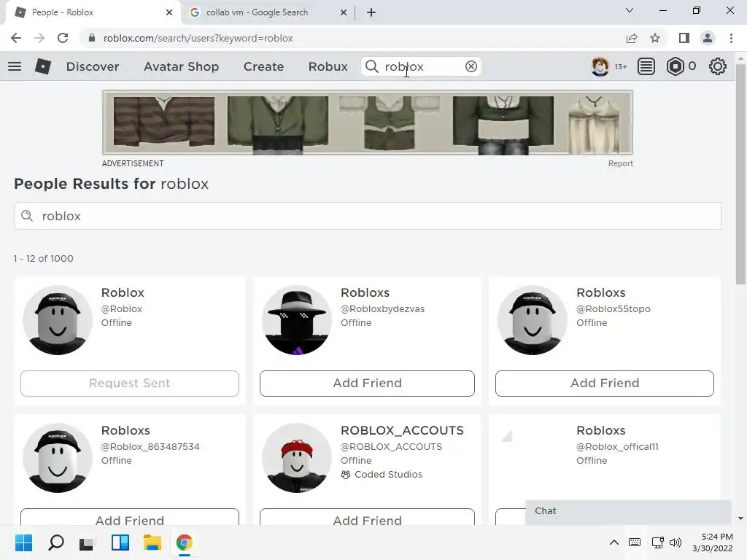Click the People Results search box
Viewport: 747px width, 560px height.
pyautogui.click(x=368, y=216)
